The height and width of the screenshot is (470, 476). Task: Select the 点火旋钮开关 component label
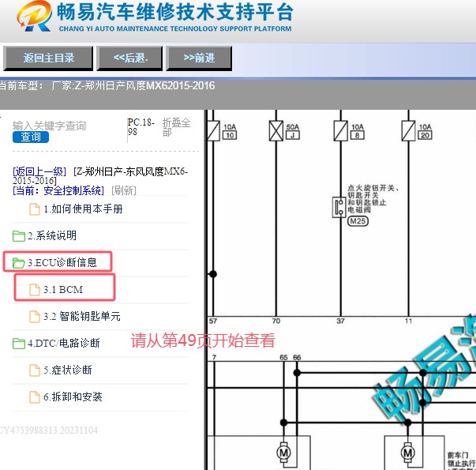click(x=373, y=199)
